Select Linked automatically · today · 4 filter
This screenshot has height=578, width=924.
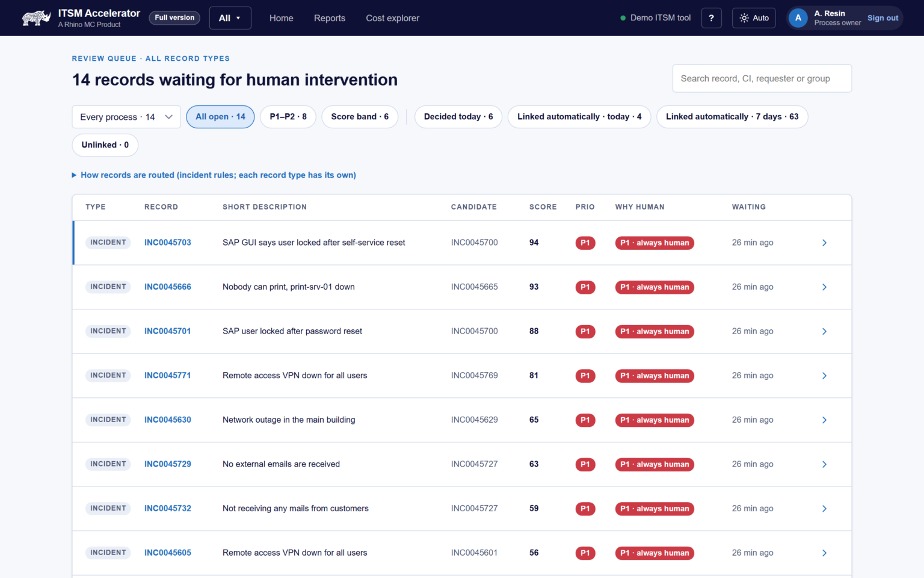(579, 117)
